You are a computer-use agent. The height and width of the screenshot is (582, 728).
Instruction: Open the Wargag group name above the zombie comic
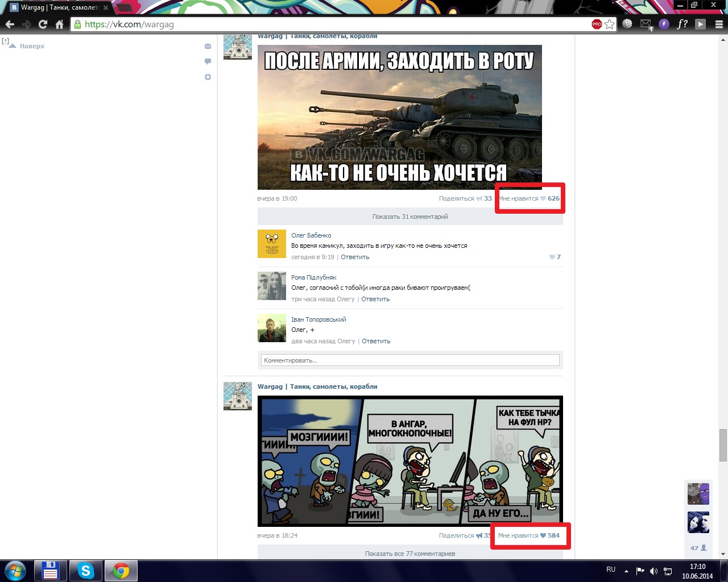coord(317,386)
